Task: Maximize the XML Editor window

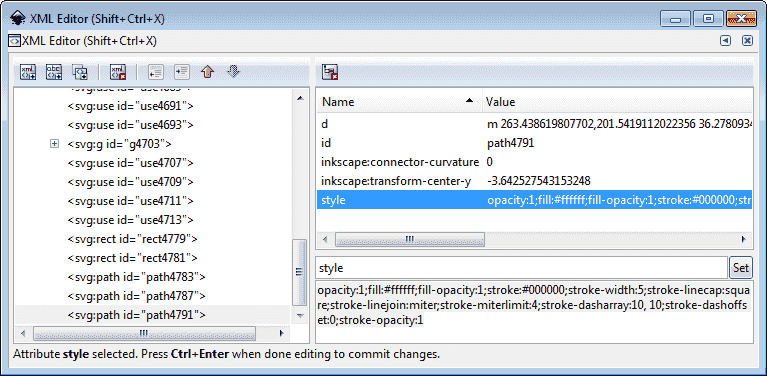Action: [708, 19]
